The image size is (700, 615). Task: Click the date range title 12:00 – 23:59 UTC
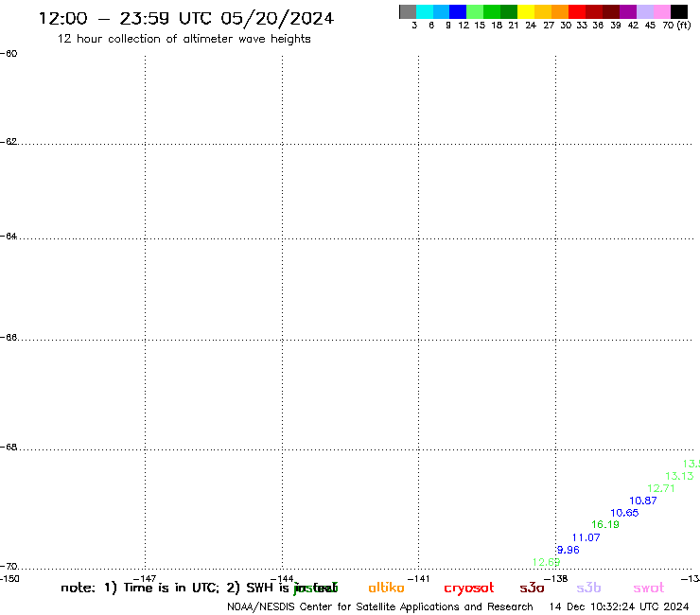(186, 18)
